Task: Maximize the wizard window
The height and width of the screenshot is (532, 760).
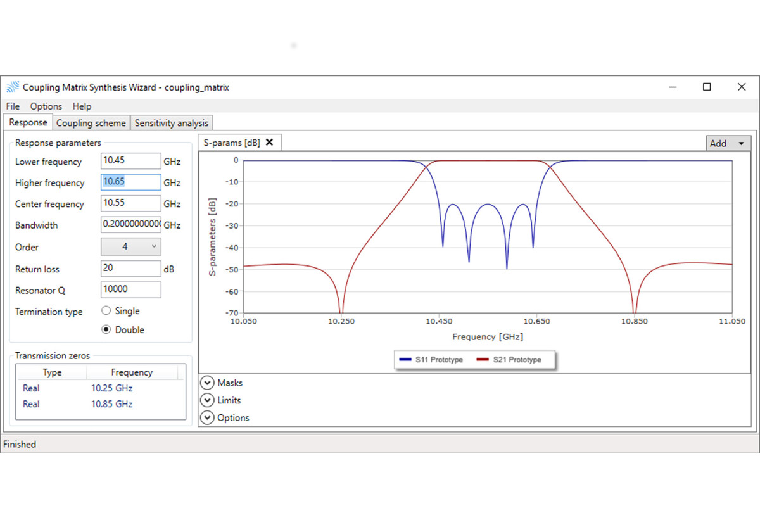Action: (x=707, y=87)
